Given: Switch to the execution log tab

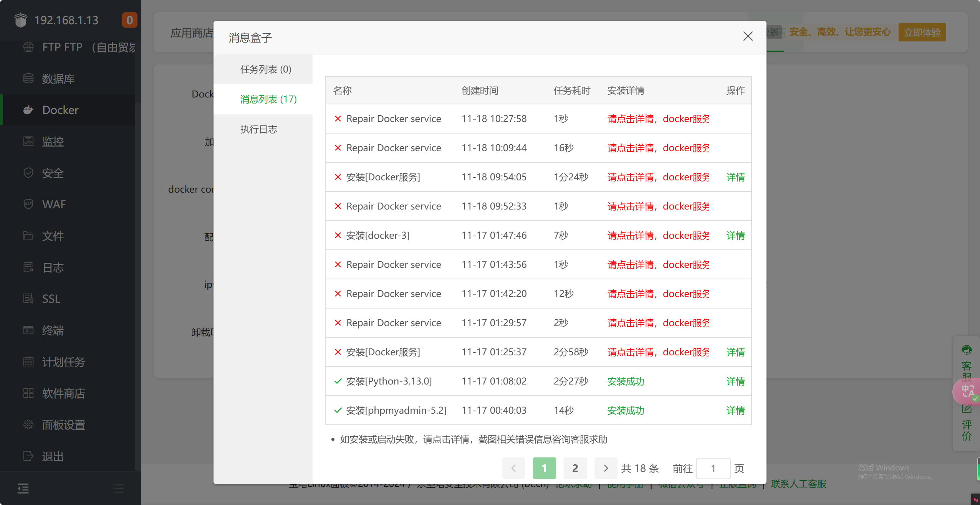Looking at the screenshot, I should [258, 129].
